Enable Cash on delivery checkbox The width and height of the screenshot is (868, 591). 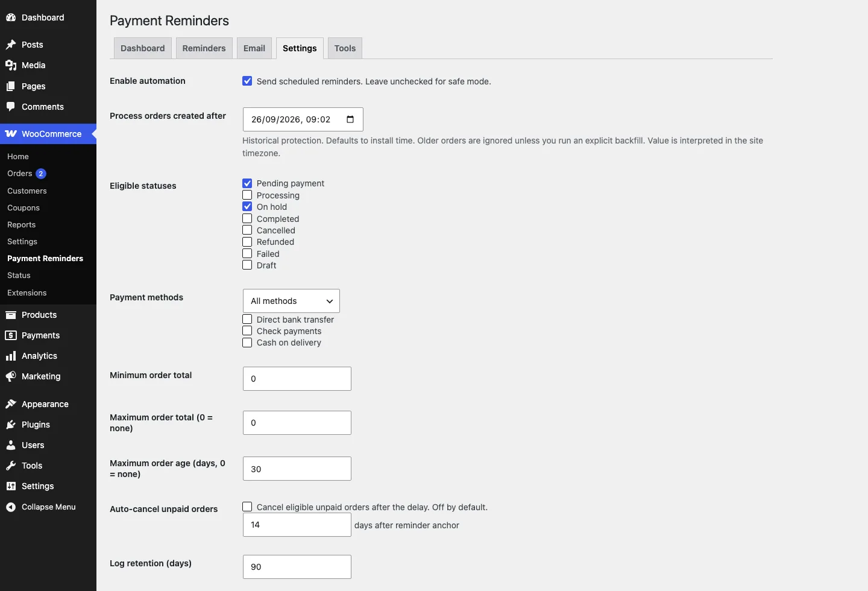tap(247, 343)
